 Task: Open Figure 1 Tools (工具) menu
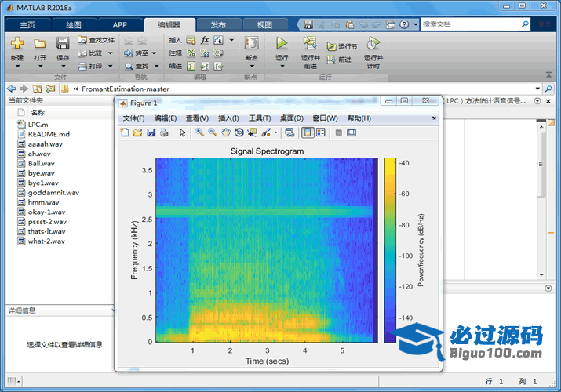click(260, 118)
